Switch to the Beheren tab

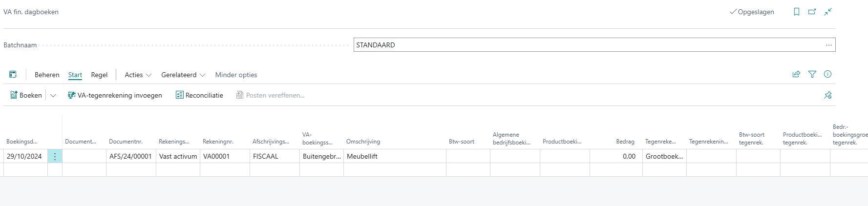[47, 75]
